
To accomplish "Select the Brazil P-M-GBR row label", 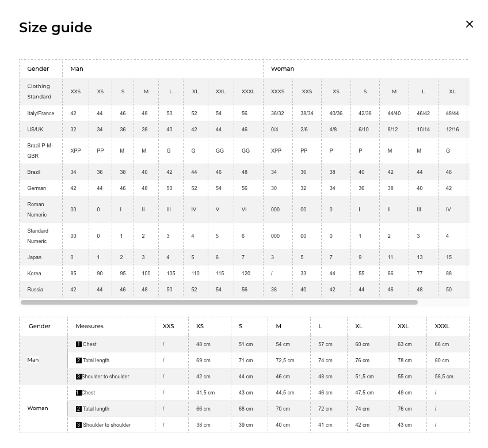I will tap(40, 151).
